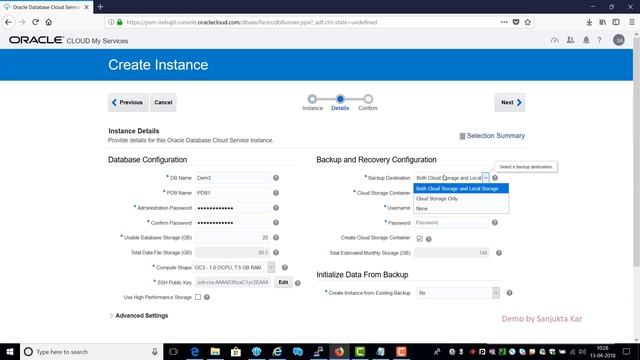The width and height of the screenshot is (640, 360).
Task: Edit the SSH Public Key
Action: (x=283, y=282)
